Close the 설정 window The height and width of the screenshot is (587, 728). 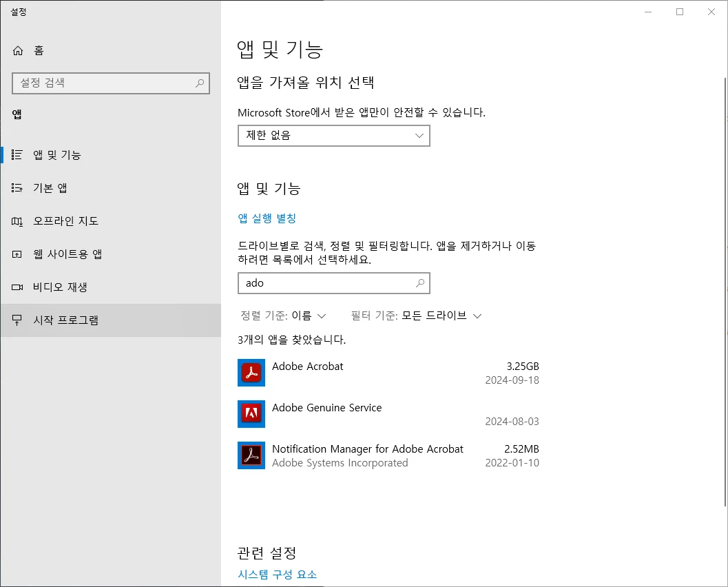(711, 12)
